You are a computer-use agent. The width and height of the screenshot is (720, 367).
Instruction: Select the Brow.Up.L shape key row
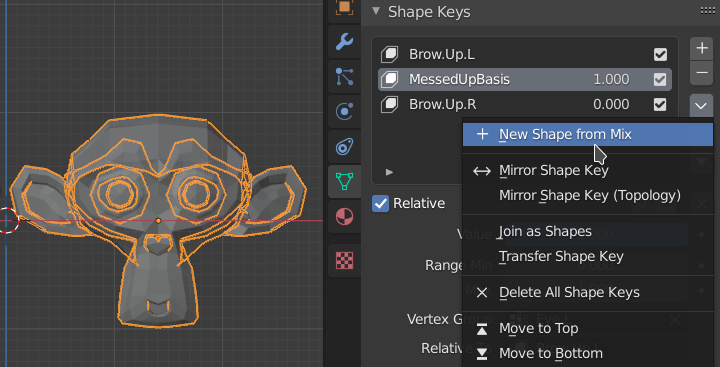tap(525, 55)
